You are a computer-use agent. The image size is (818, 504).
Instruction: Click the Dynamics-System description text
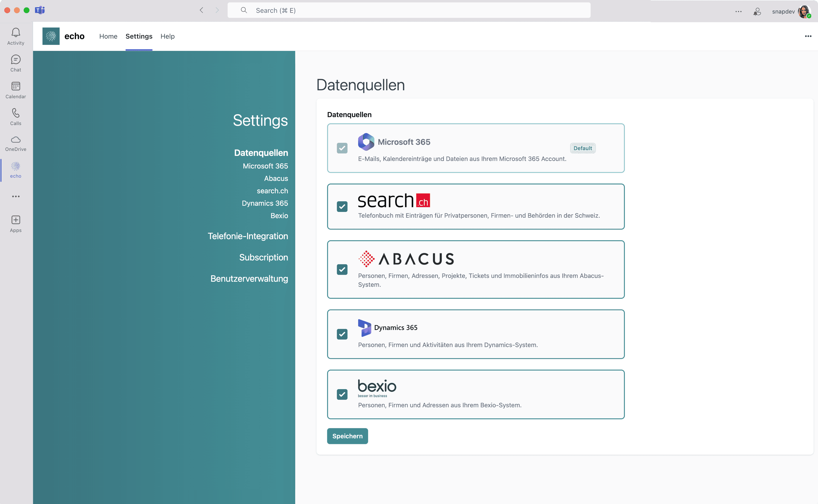448,345
